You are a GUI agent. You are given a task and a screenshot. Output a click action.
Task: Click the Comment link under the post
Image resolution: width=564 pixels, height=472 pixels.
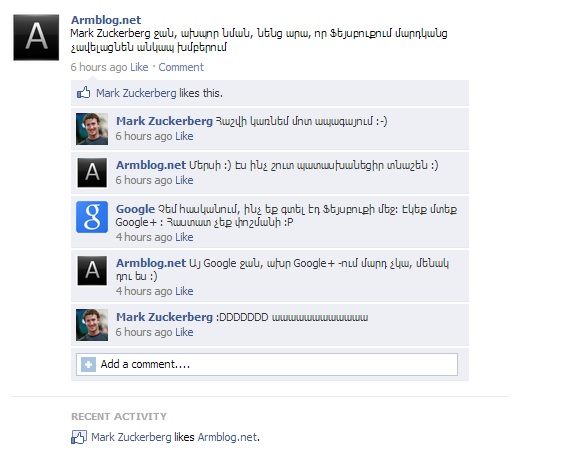tap(181, 67)
